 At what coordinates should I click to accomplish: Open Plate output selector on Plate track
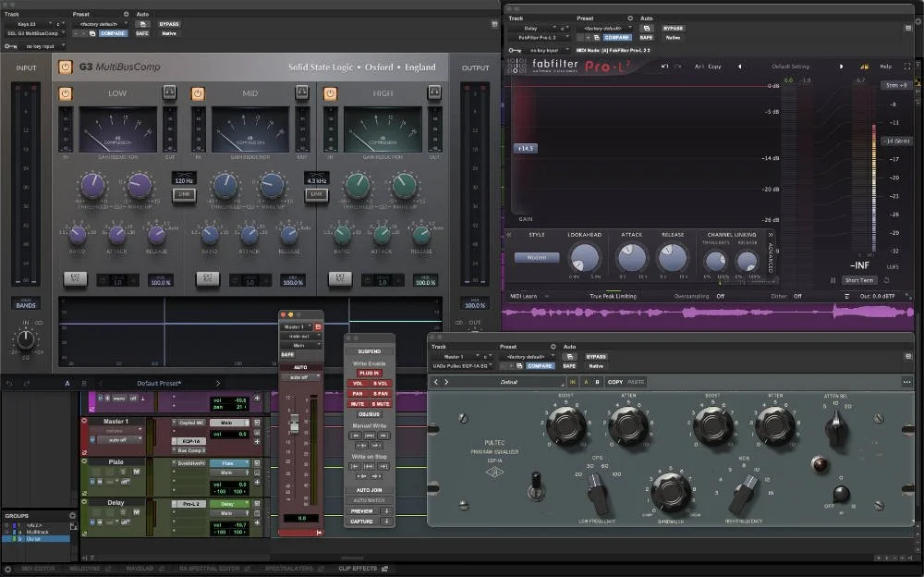click(x=229, y=463)
